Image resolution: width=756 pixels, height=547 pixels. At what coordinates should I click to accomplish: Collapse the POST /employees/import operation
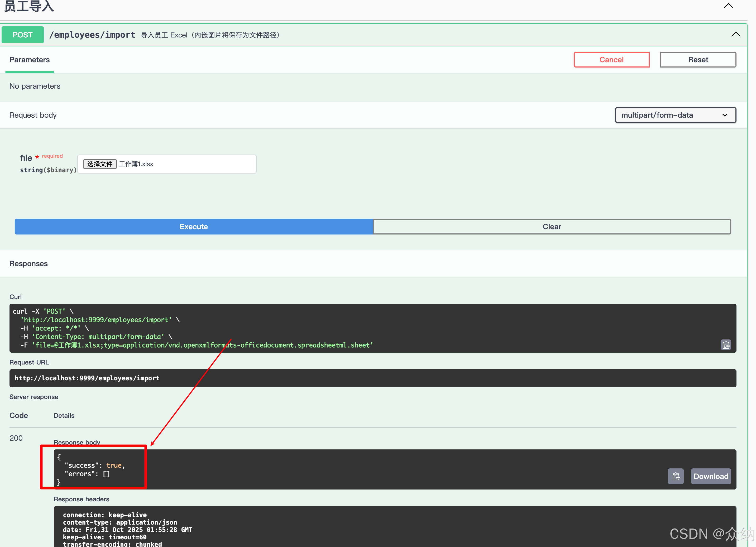pyautogui.click(x=735, y=34)
